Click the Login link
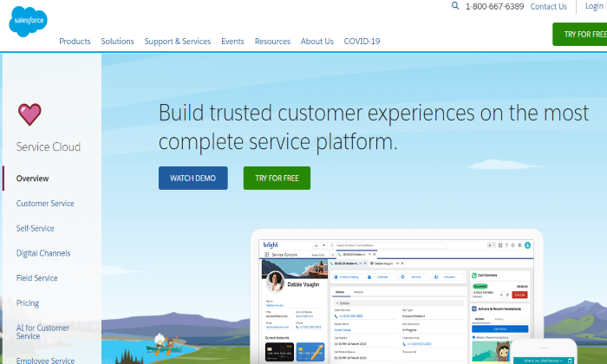This screenshot has width=607, height=364. coord(594,6)
